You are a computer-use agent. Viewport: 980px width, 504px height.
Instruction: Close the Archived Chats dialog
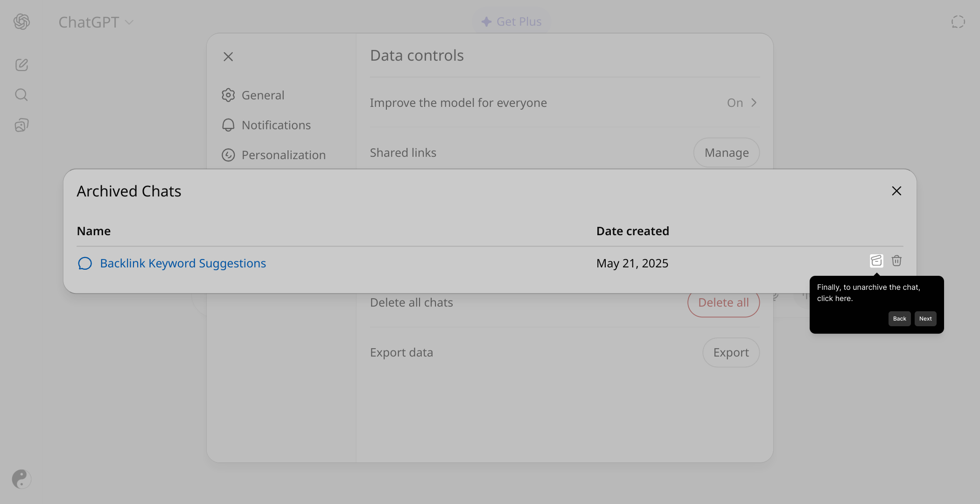(896, 191)
